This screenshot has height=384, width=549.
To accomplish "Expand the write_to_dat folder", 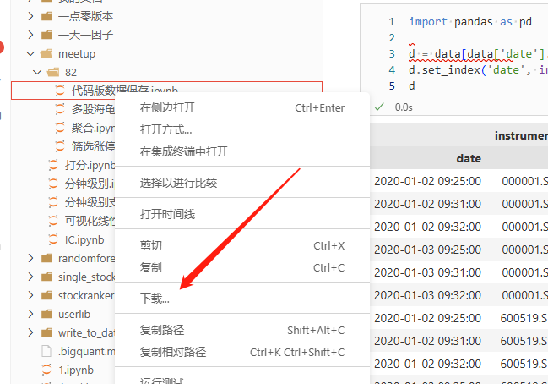I will pos(31,333).
